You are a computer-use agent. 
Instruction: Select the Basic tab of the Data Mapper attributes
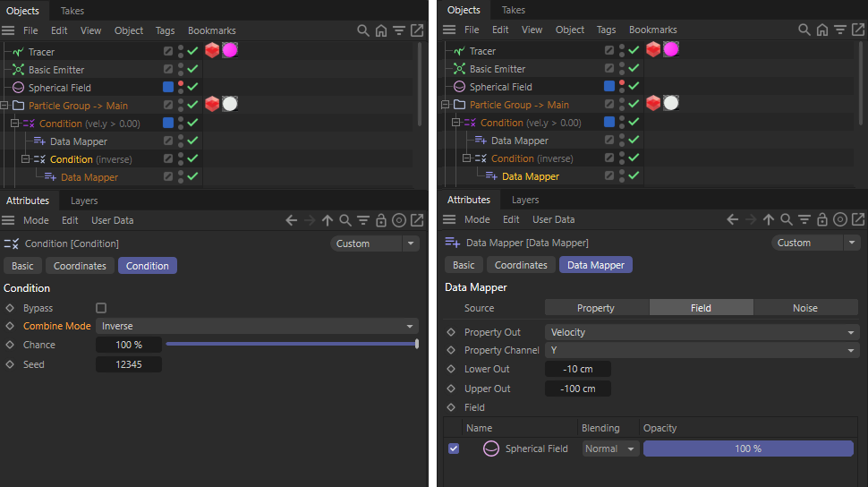464,265
